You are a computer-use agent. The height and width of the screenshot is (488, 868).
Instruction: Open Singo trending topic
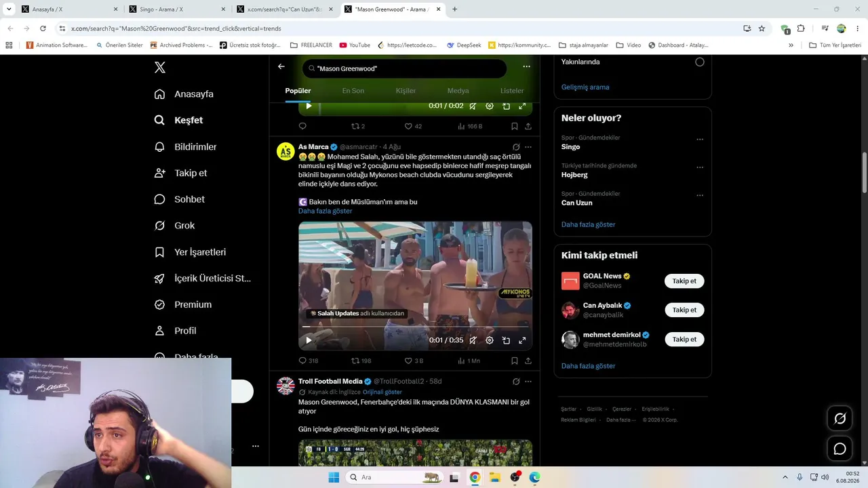571,146
